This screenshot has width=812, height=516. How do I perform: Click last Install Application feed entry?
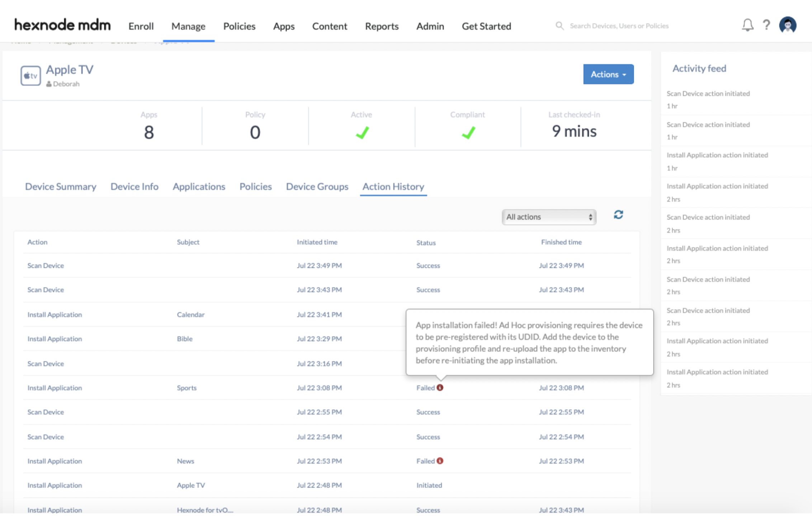(x=717, y=372)
